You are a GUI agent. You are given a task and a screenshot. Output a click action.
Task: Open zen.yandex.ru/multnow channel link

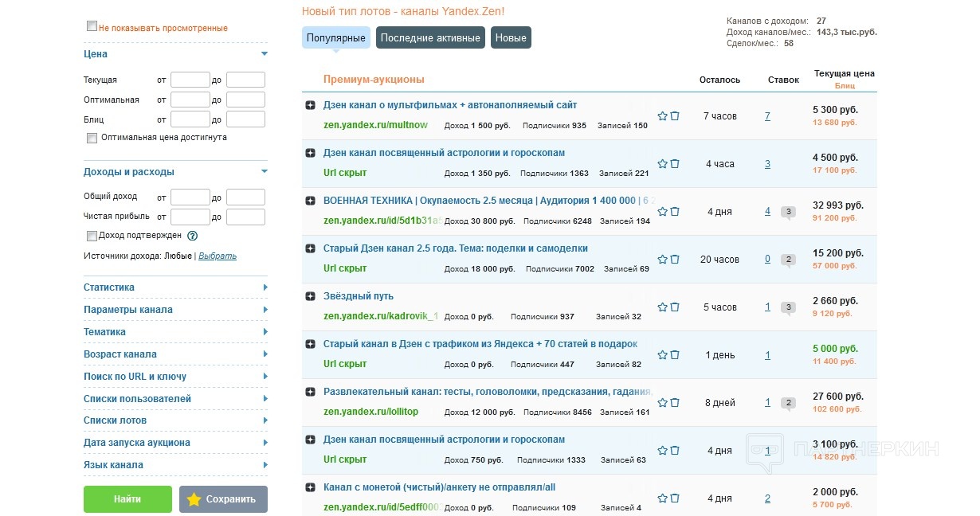(x=375, y=125)
